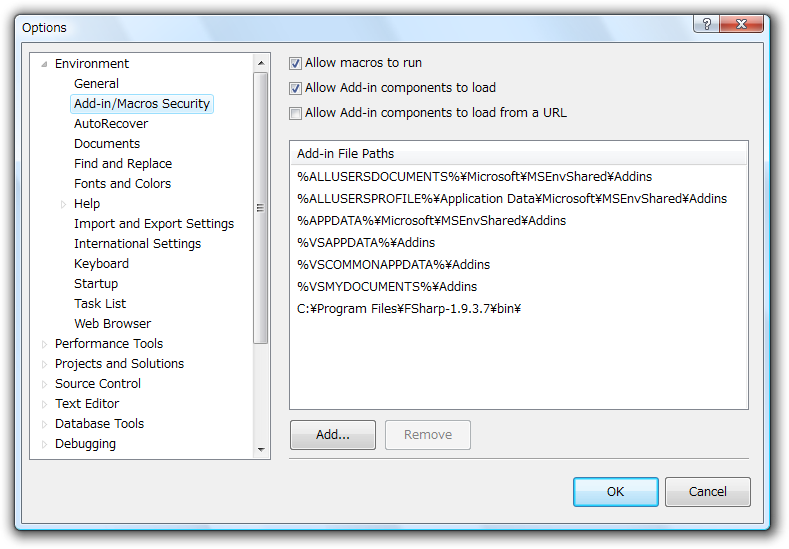
Task: Click the Cancel button
Action: [707, 492]
